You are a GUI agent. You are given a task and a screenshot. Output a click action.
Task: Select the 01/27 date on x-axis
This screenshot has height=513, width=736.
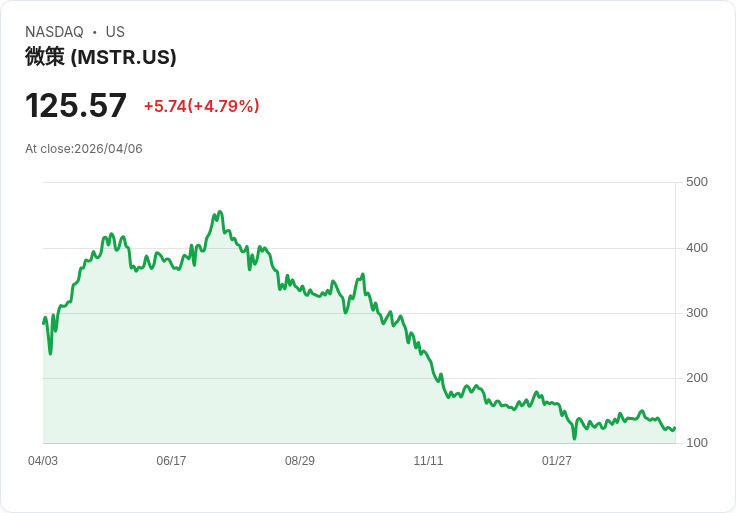click(x=557, y=461)
